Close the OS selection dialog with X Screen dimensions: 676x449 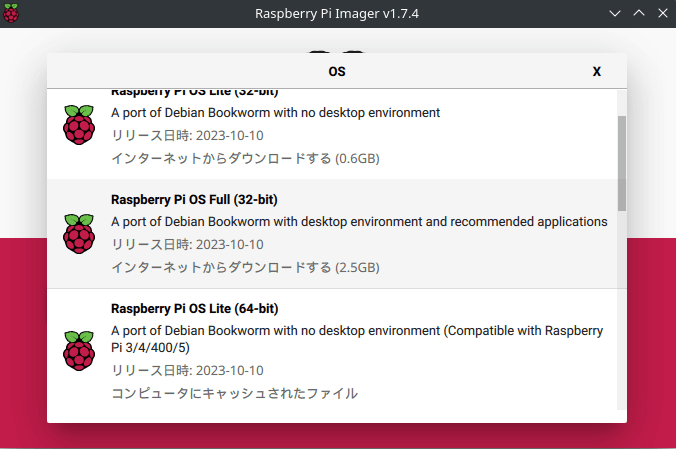pos(596,72)
